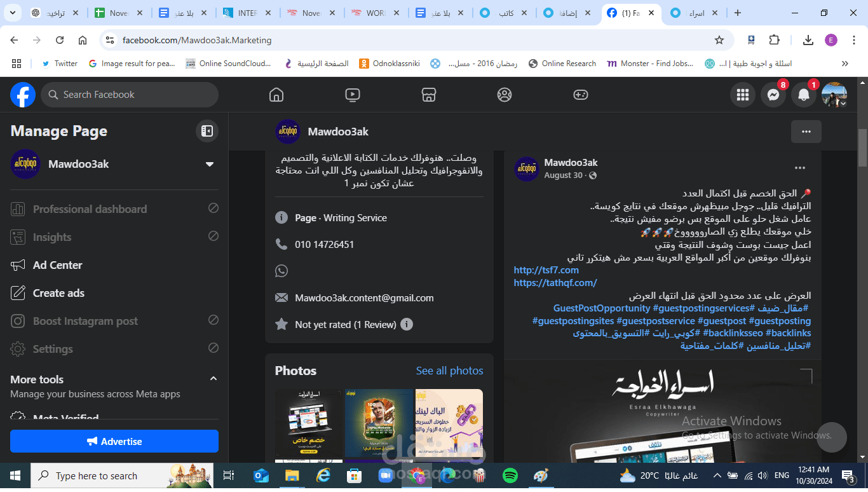This screenshot has width=868, height=492.
Task: Switch to the WORI browser tab
Action: 377,13
